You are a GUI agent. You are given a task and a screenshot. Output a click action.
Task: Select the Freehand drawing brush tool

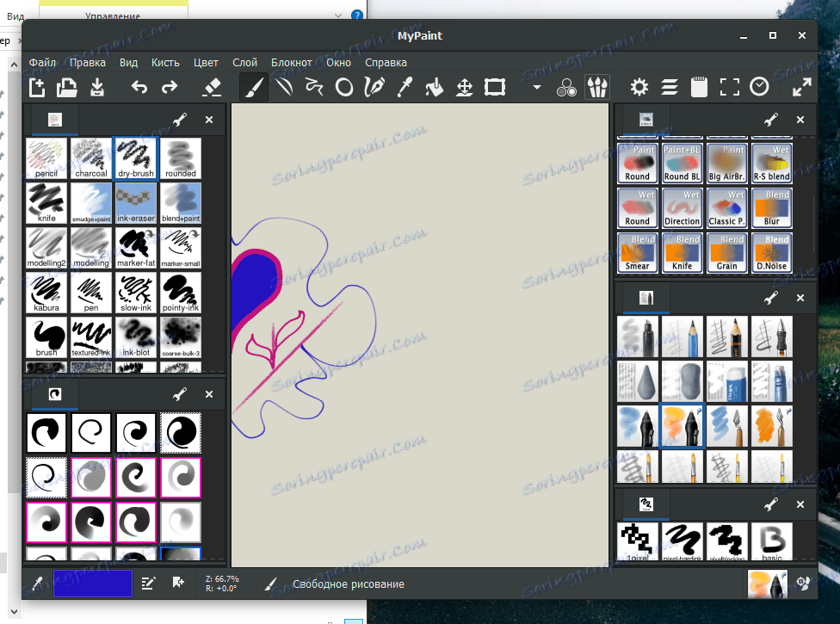pyautogui.click(x=252, y=86)
